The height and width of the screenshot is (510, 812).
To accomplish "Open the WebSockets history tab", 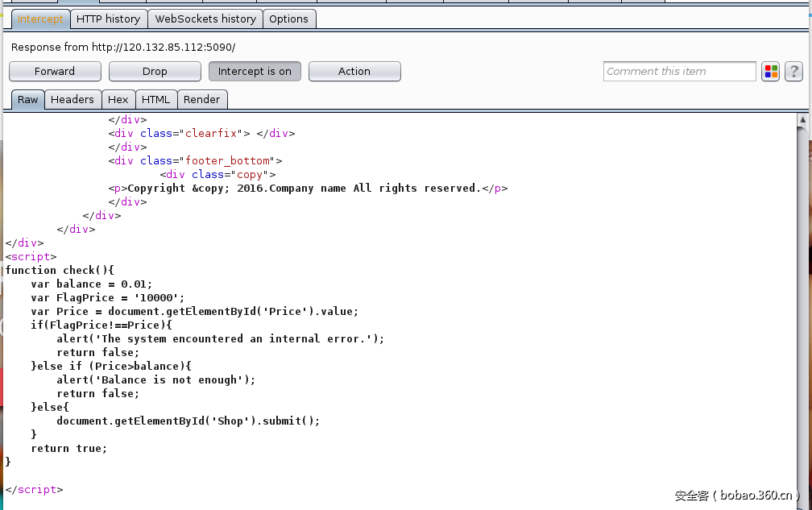I will click(205, 19).
